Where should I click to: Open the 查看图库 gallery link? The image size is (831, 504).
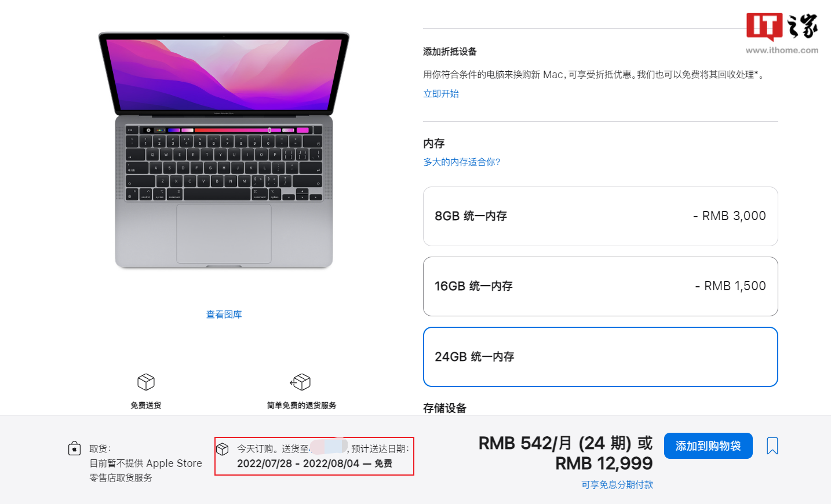click(224, 315)
